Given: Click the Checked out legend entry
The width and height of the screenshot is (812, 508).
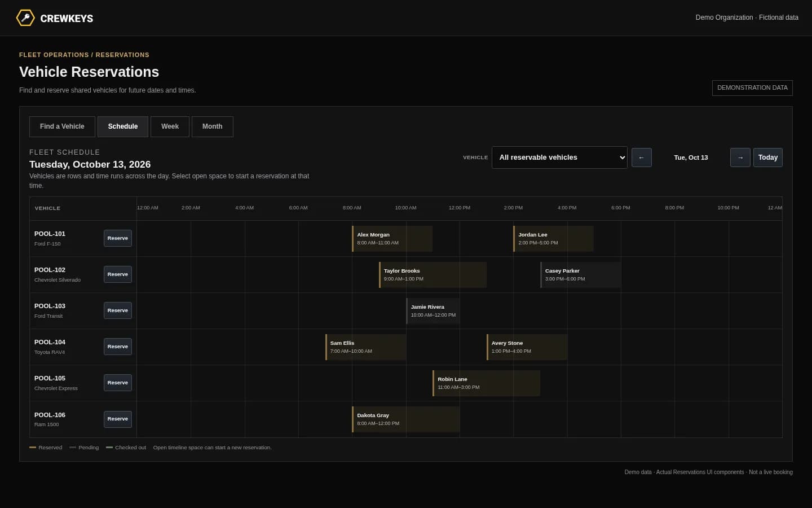Looking at the screenshot, I should (126, 448).
